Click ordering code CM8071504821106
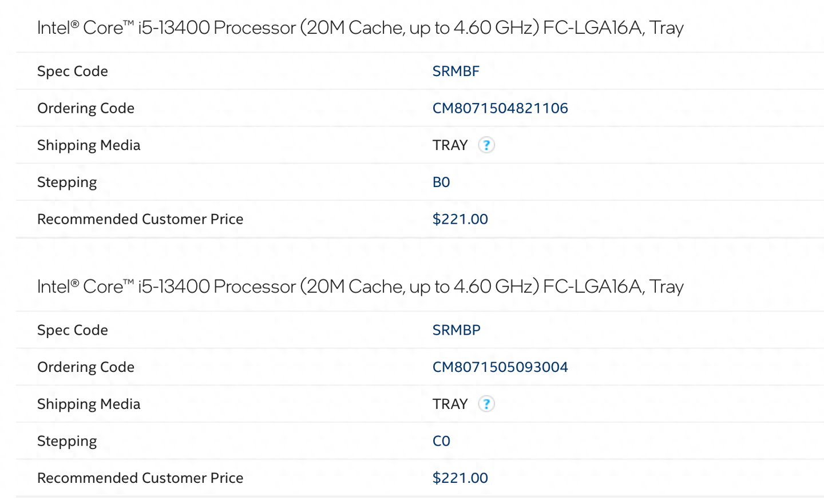The height and width of the screenshot is (504, 824). pyautogui.click(x=500, y=108)
